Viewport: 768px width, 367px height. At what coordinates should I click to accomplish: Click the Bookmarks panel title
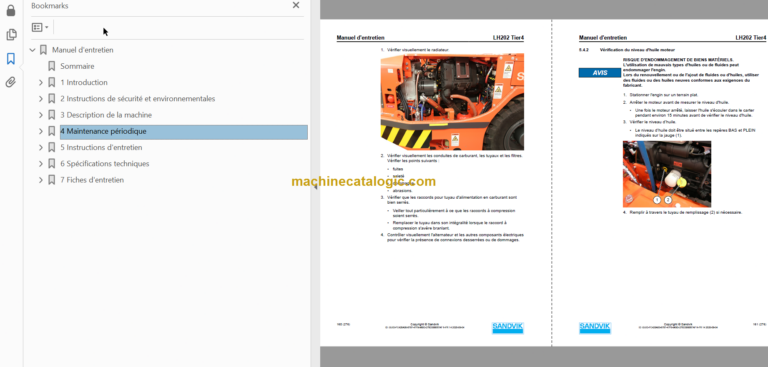[x=49, y=6]
